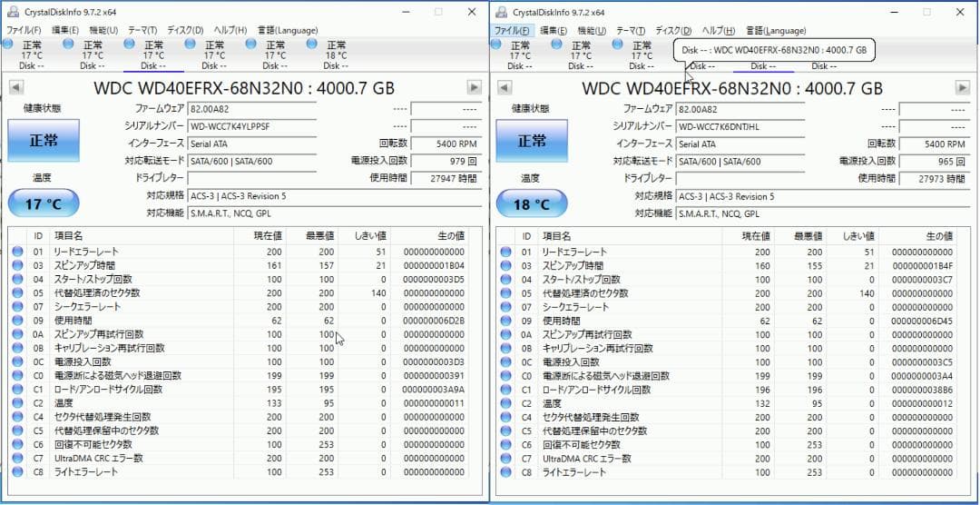The width and height of the screenshot is (980, 505).
Task: Open ヘルプ(H) menu in right window
Action: click(718, 30)
